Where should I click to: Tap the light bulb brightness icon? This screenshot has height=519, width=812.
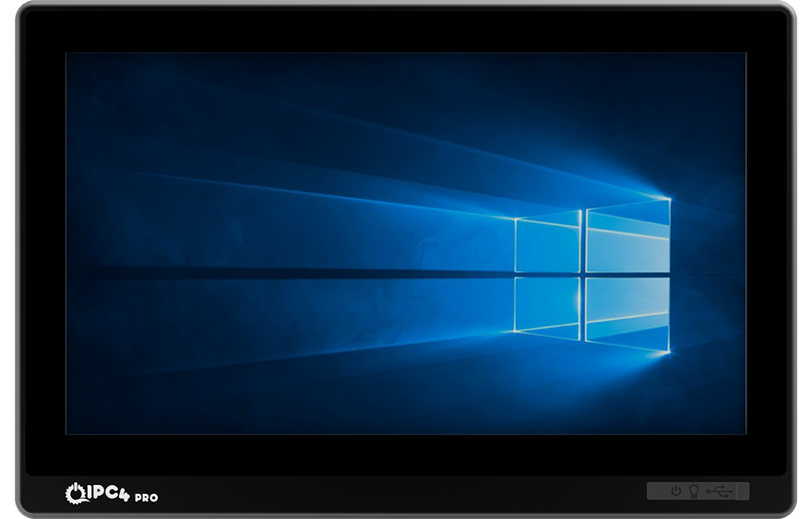694,490
